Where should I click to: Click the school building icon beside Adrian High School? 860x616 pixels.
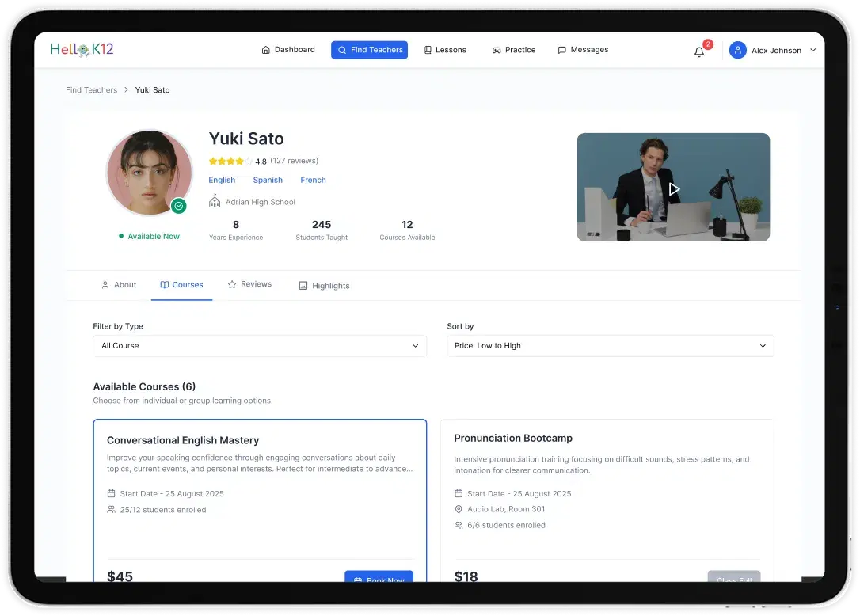coord(215,201)
